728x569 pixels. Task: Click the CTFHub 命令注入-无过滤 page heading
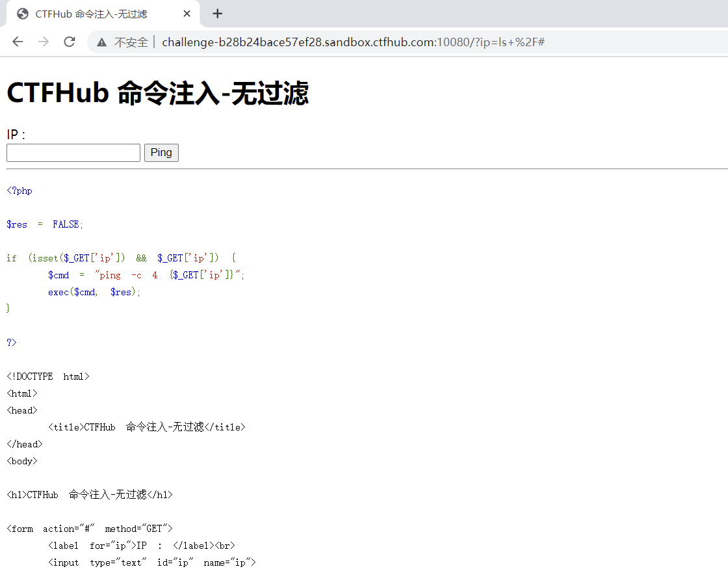click(157, 94)
